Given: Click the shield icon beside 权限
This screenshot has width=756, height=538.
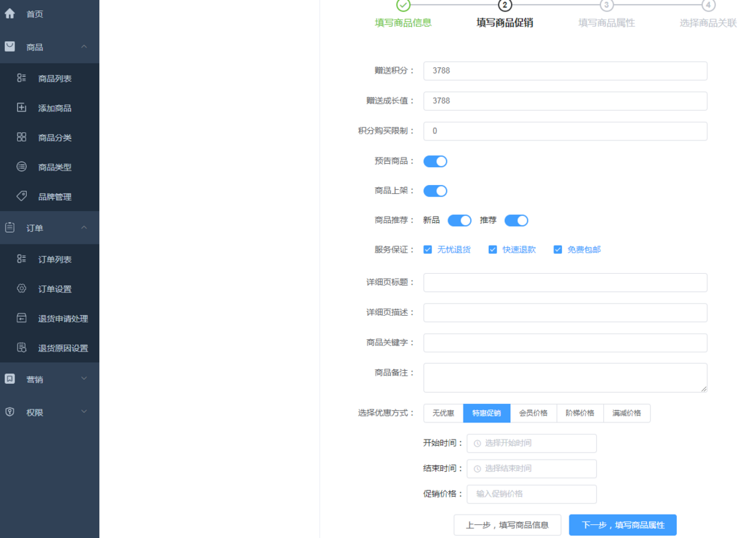Looking at the screenshot, I should (10, 412).
